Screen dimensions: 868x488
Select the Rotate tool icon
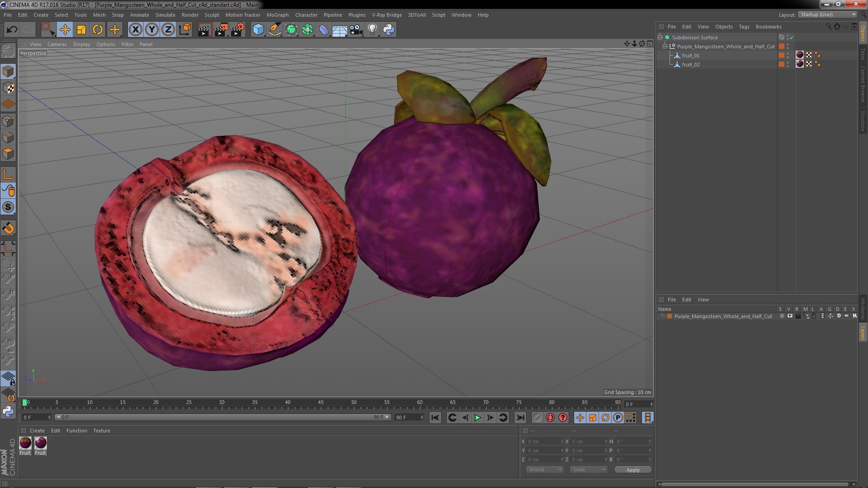(98, 30)
